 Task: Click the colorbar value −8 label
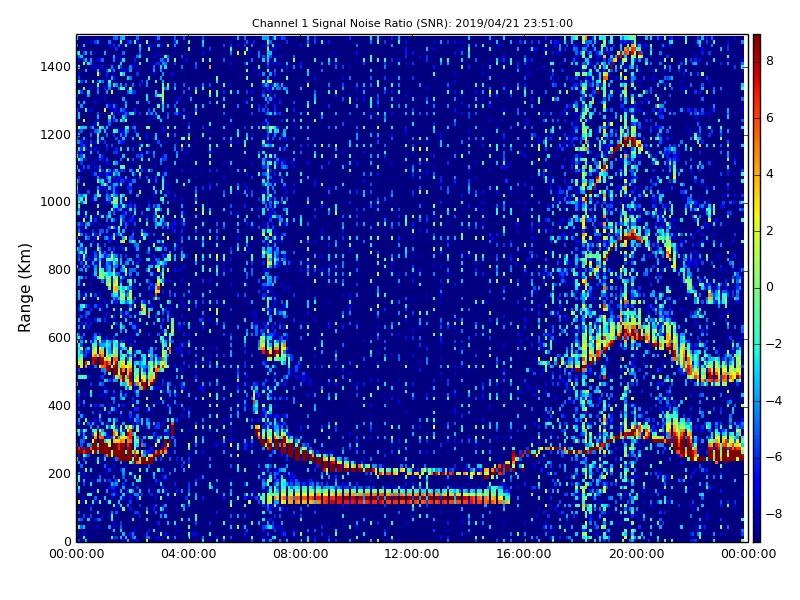(x=773, y=514)
